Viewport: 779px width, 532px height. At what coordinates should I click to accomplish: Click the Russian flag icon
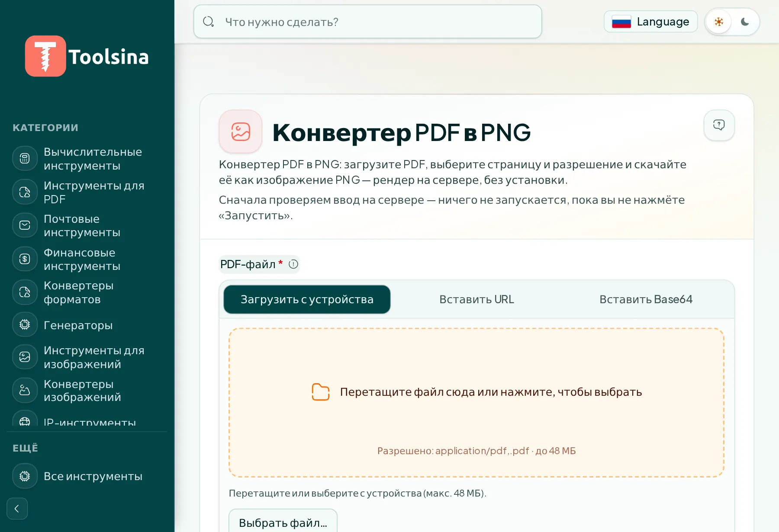click(x=621, y=22)
